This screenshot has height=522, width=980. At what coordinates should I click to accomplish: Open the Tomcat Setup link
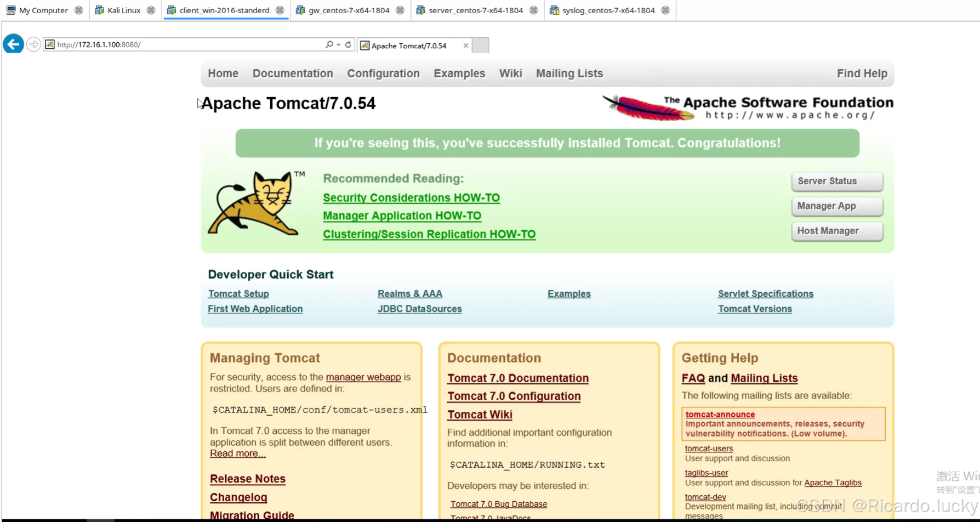[x=238, y=294]
